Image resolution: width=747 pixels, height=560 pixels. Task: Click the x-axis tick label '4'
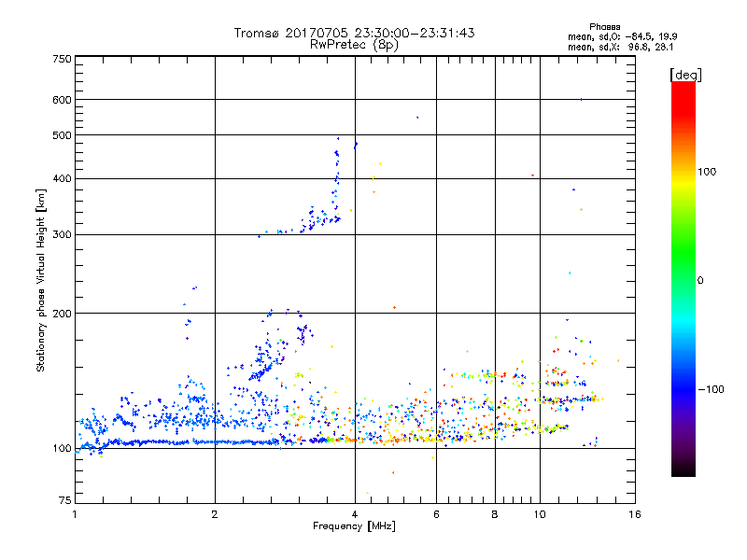coord(355,514)
